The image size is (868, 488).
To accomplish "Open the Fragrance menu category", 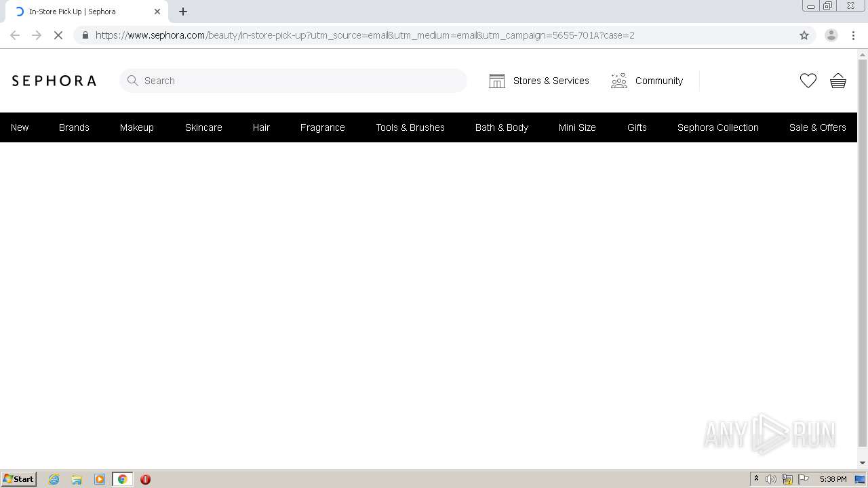I will 323,127.
